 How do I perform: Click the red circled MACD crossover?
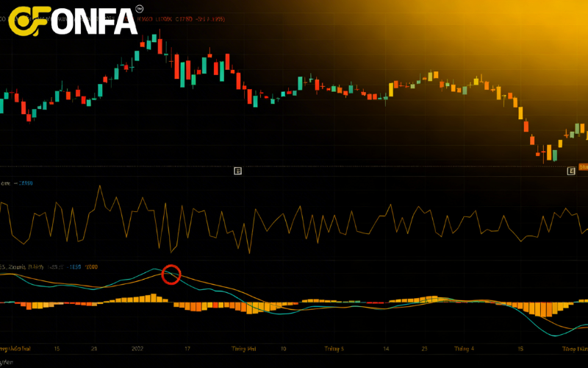171,275
